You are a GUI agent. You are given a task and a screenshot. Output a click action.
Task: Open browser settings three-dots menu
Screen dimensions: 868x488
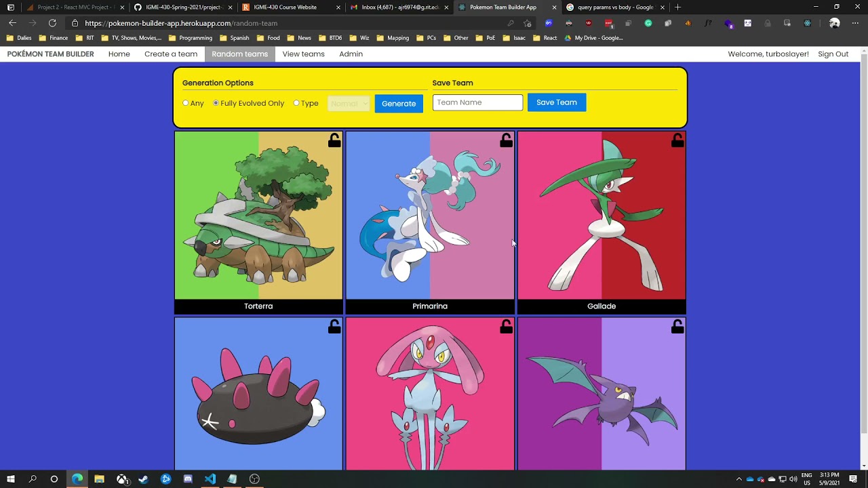855,23
